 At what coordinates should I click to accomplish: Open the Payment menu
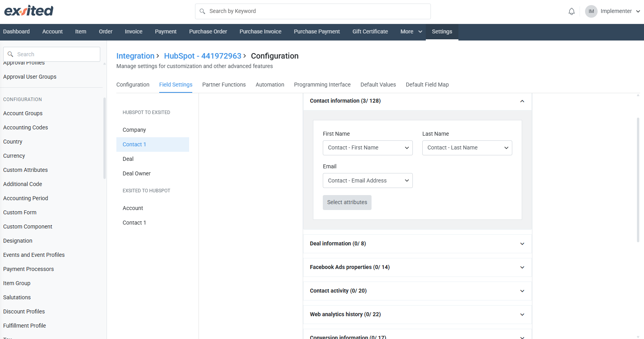[x=166, y=31]
